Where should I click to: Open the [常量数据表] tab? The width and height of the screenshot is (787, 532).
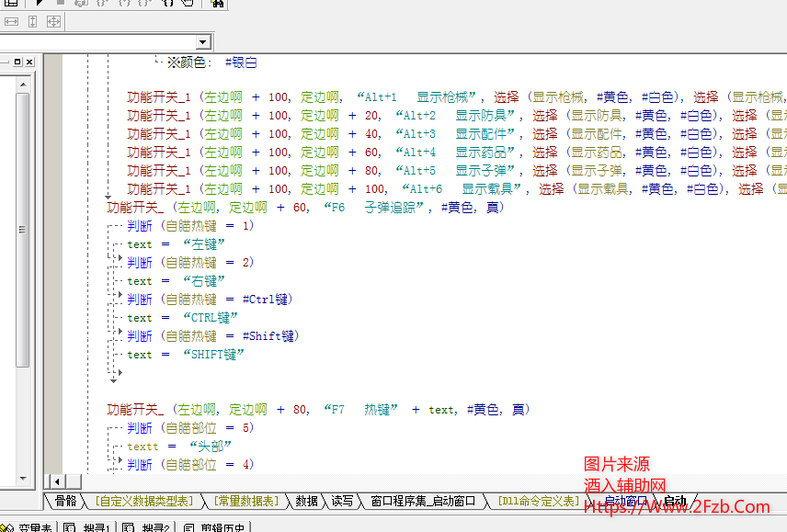pyautogui.click(x=245, y=501)
